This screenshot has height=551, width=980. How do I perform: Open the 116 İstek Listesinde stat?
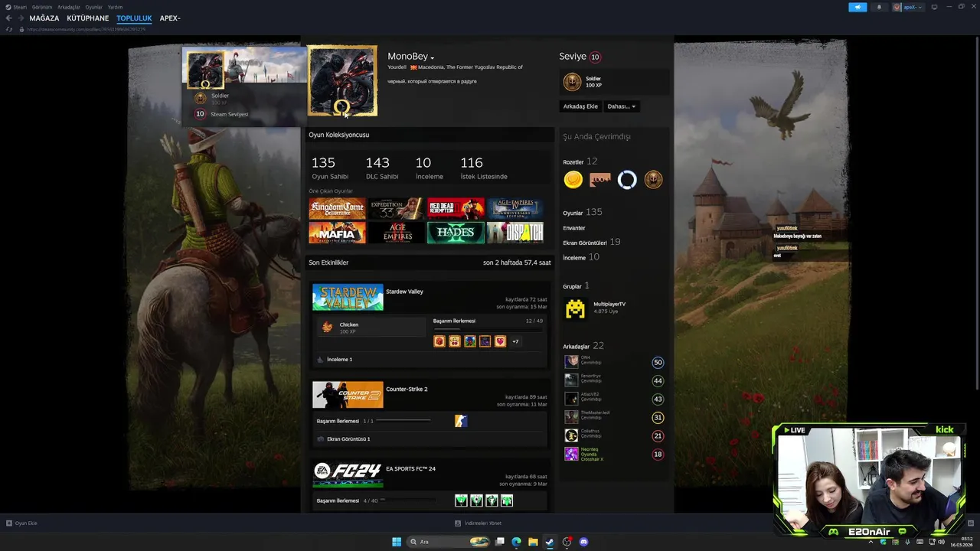coord(484,168)
